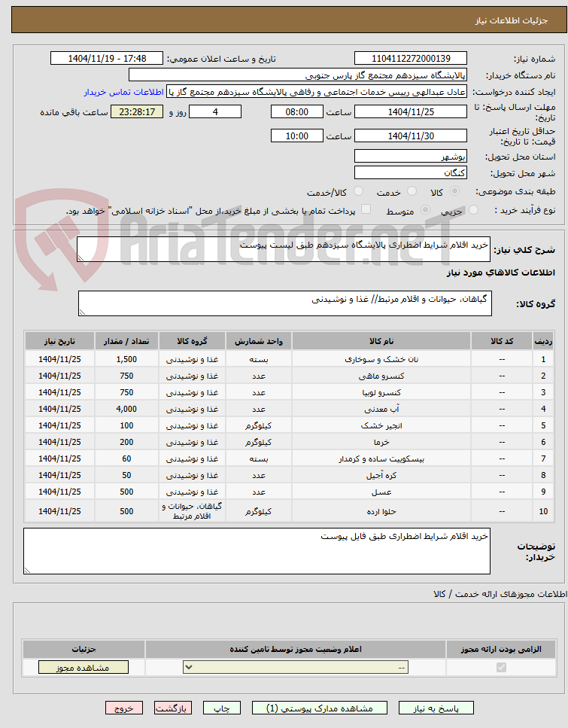Screen dimensions: 568x728
Task: Click item name بیسکوییت ساده و کرمدار
Action: (381, 458)
